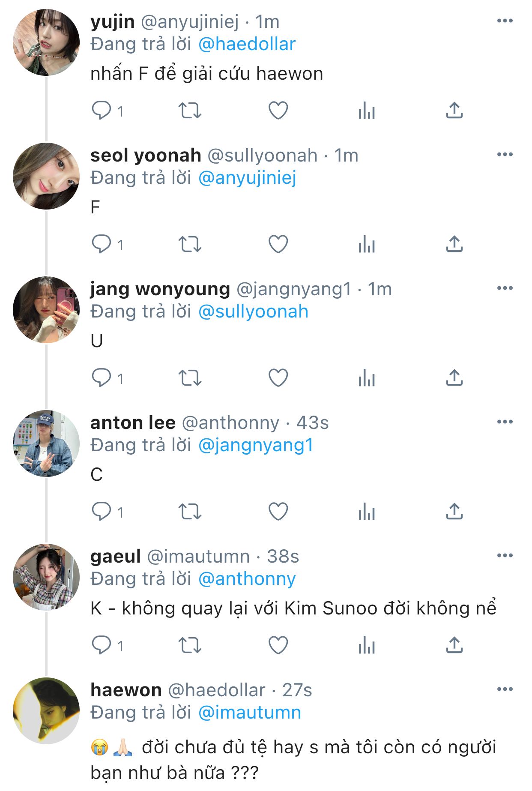The height and width of the screenshot is (791, 532).
Task: Like jang wonyoung's "U" tweet
Action: (x=278, y=378)
